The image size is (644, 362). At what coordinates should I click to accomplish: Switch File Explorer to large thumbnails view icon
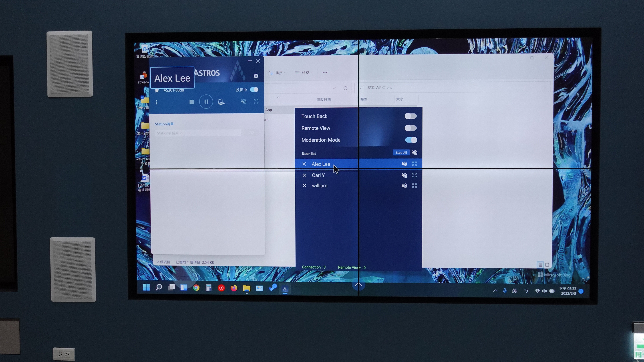point(547,265)
